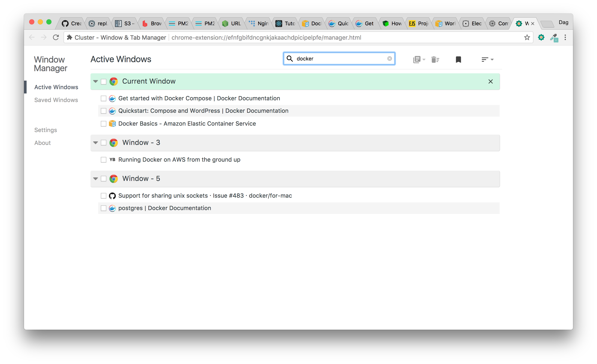
Task: Click the search magnifier icon
Action: 289,59
